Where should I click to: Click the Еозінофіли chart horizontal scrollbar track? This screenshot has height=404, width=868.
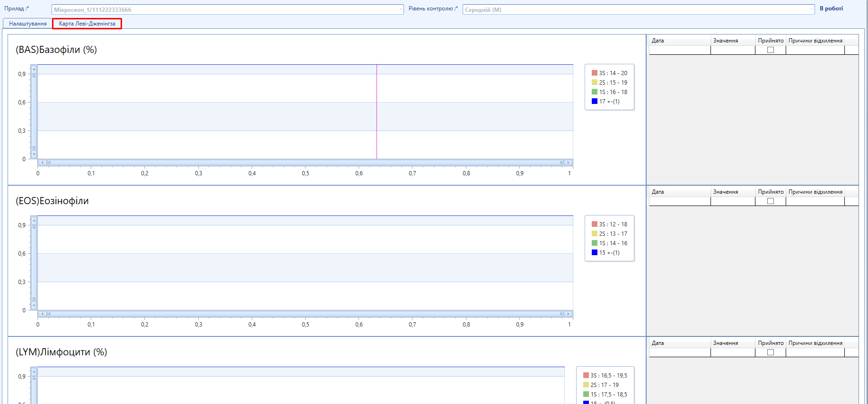click(306, 314)
